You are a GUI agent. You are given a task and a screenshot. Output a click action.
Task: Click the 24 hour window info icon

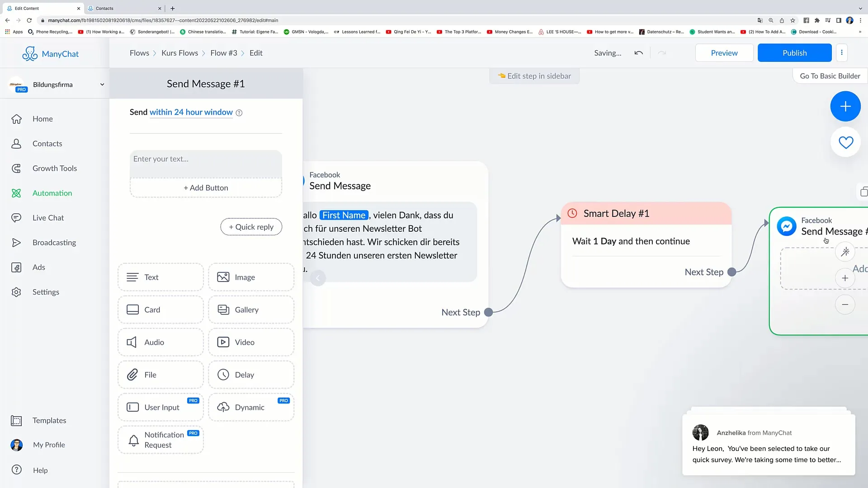(x=239, y=113)
